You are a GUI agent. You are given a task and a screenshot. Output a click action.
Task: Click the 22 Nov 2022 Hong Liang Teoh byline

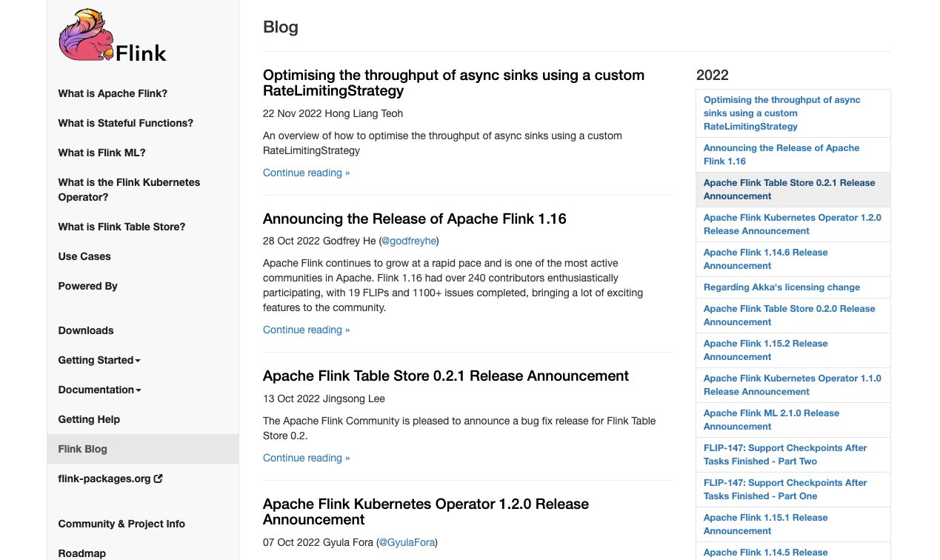click(x=333, y=113)
